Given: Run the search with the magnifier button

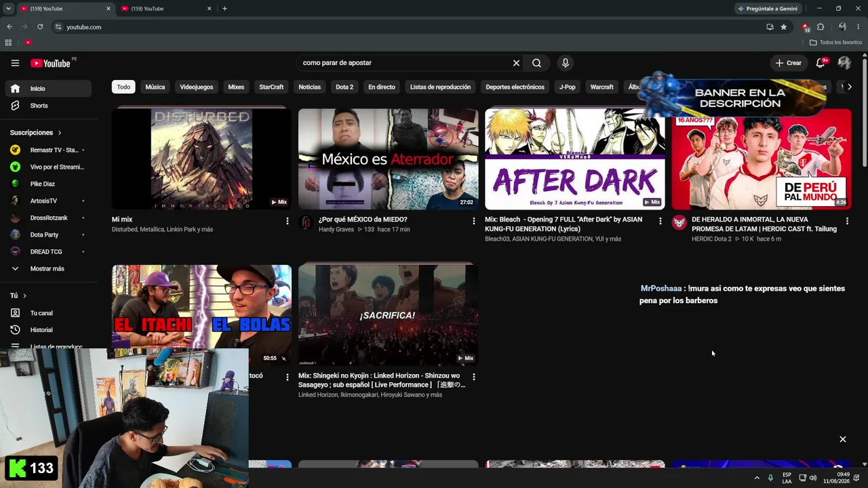Looking at the screenshot, I should click(x=536, y=63).
